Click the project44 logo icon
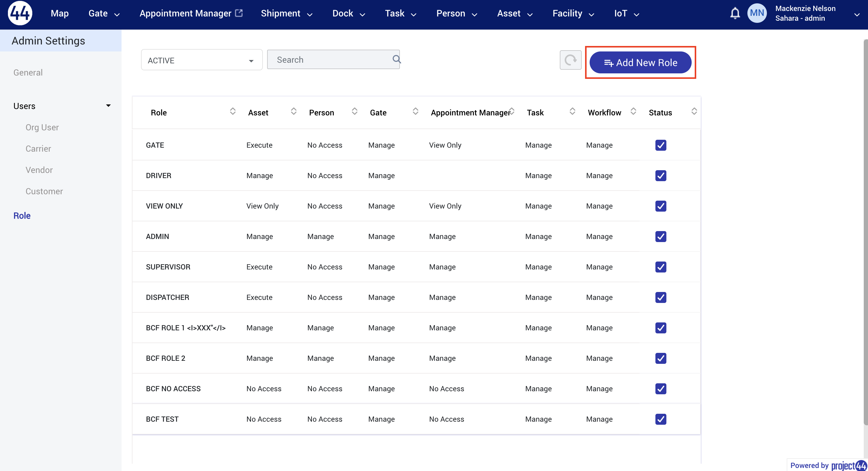Screen dimensions: 868x471 point(20,13)
